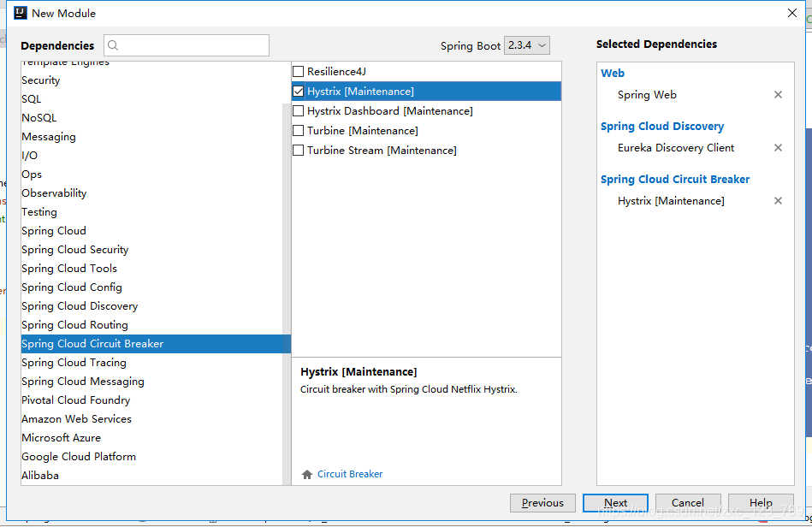The height and width of the screenshot is (527, 812).
Task: Click Spring Cloud Circuit Breaker heading in selected panel
Action: 675,179
